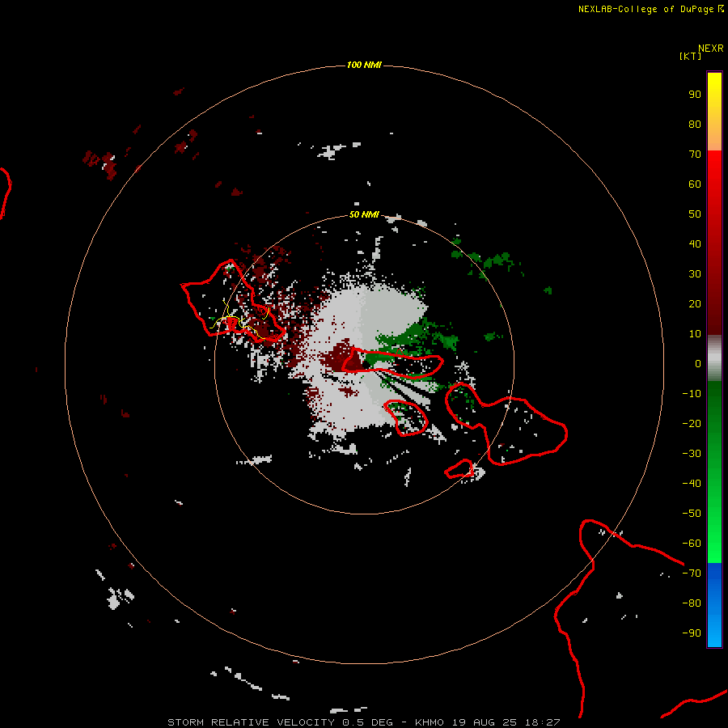Click the 20 value on the velocity scale

pos(695,304)
